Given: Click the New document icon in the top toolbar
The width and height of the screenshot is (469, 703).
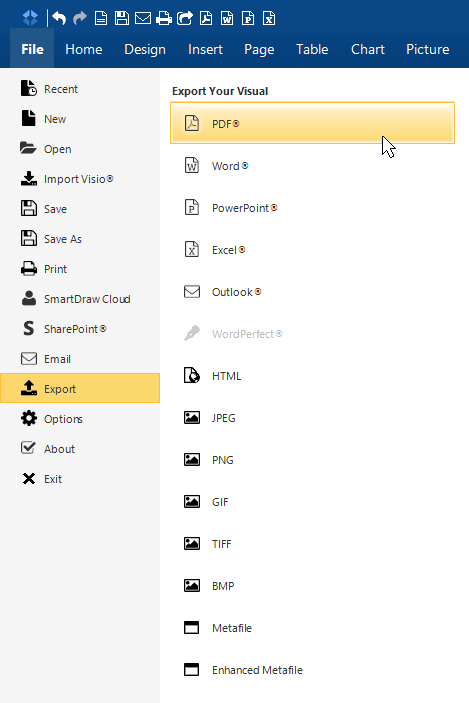Looking at the screenshot, I should pos(101,18).
